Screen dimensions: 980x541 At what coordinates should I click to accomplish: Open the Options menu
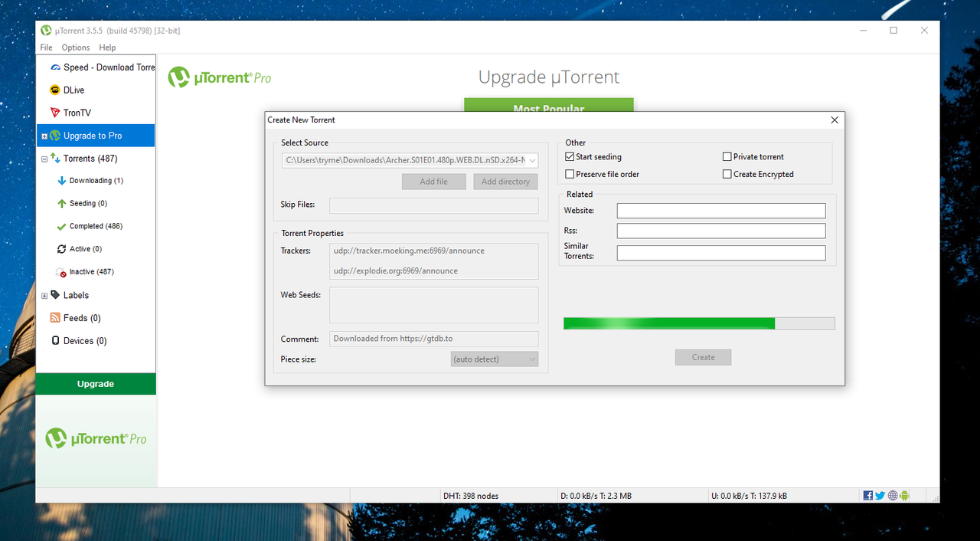click(76, 48)
